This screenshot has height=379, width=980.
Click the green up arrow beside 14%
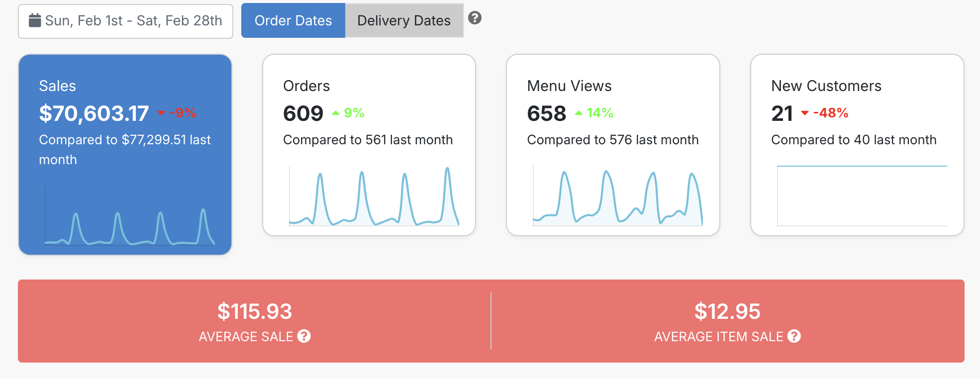pos(579,113)
